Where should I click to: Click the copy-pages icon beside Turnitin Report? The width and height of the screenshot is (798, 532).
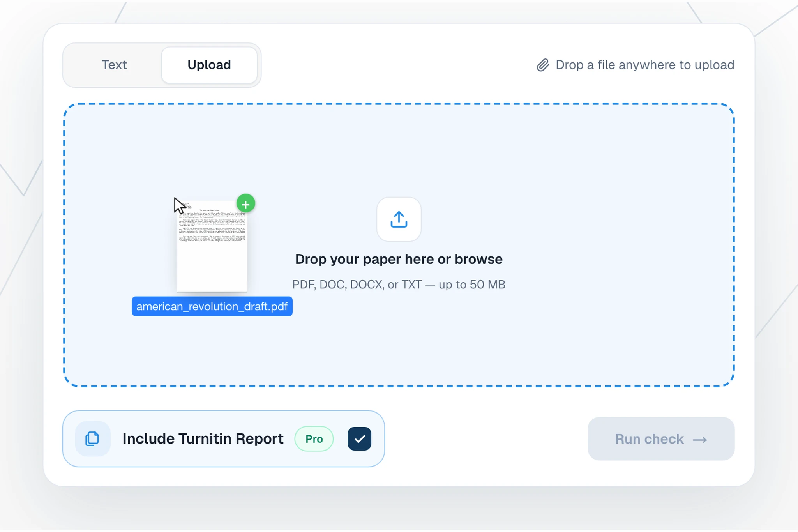pyautogui.click(x=92, y=438)
